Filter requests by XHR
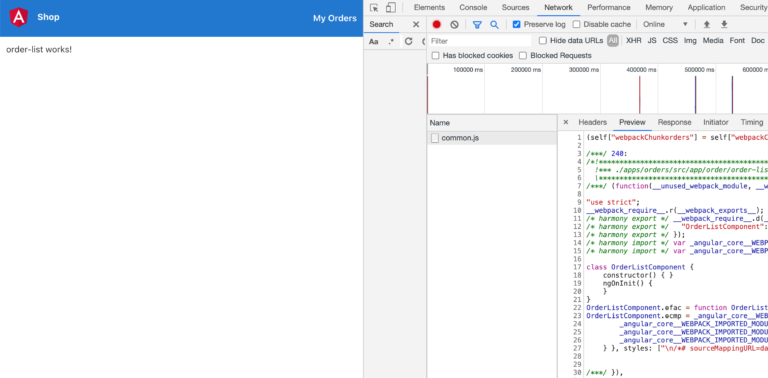 [633, 41]
